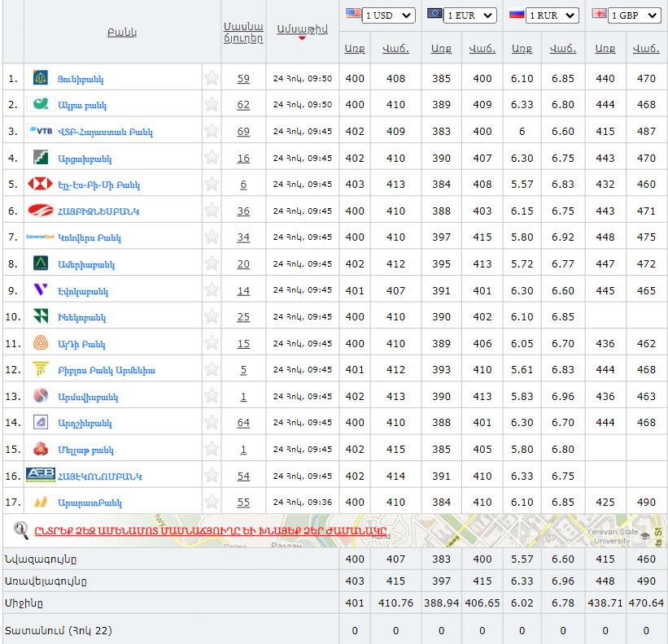668x644 pixels.
Task: Open branch count 64 in row 14
Action: (243, 423)
